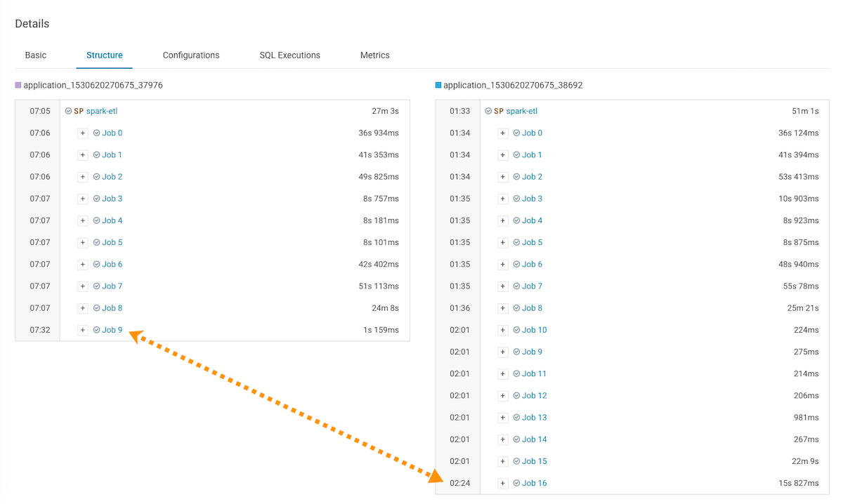
Task: Expand left Job 2 with plus button
Action: tap(83, 177)
